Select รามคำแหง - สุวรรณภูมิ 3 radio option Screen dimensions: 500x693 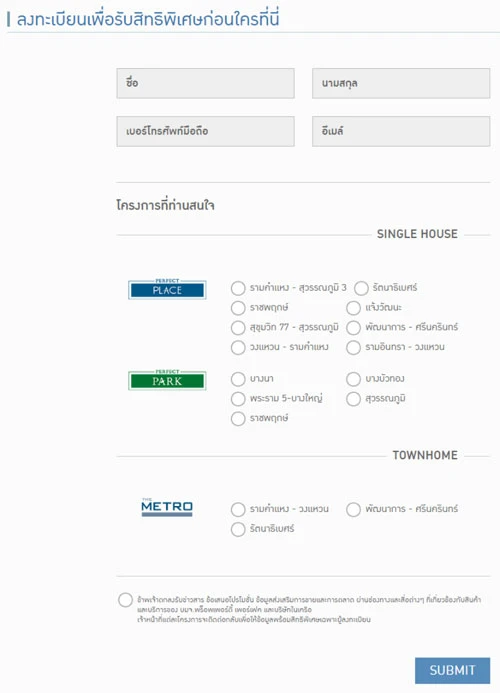point(238,288)
